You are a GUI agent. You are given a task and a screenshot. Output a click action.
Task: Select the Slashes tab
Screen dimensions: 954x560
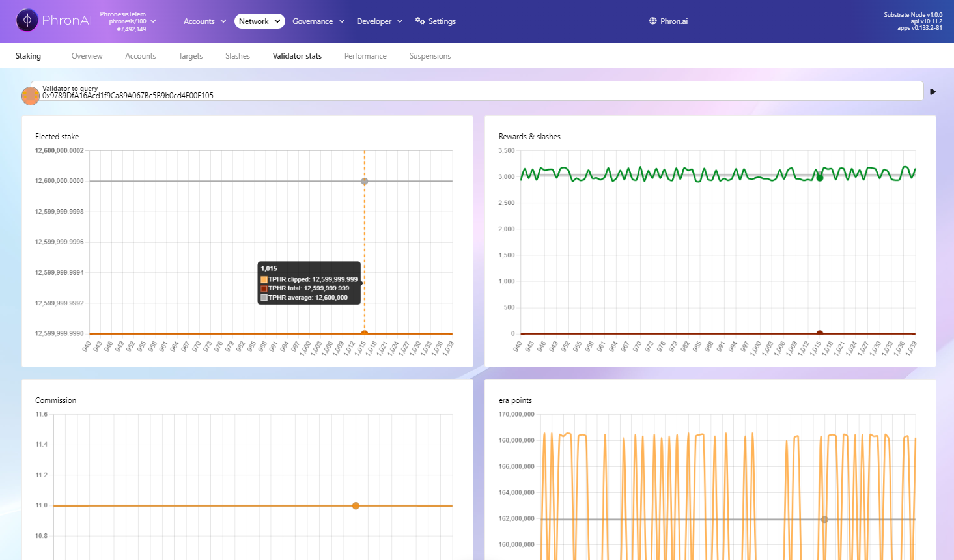(238, 56)
